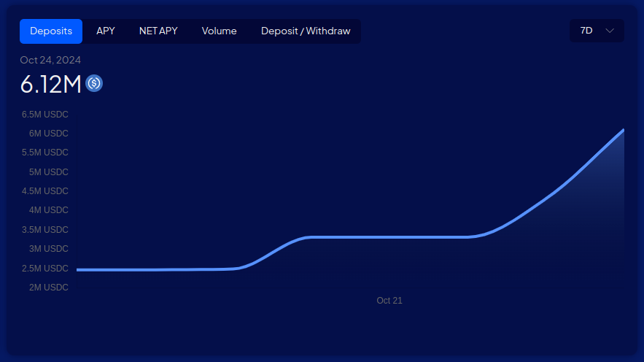Click the 6M USDC axis label

(48, 134)
